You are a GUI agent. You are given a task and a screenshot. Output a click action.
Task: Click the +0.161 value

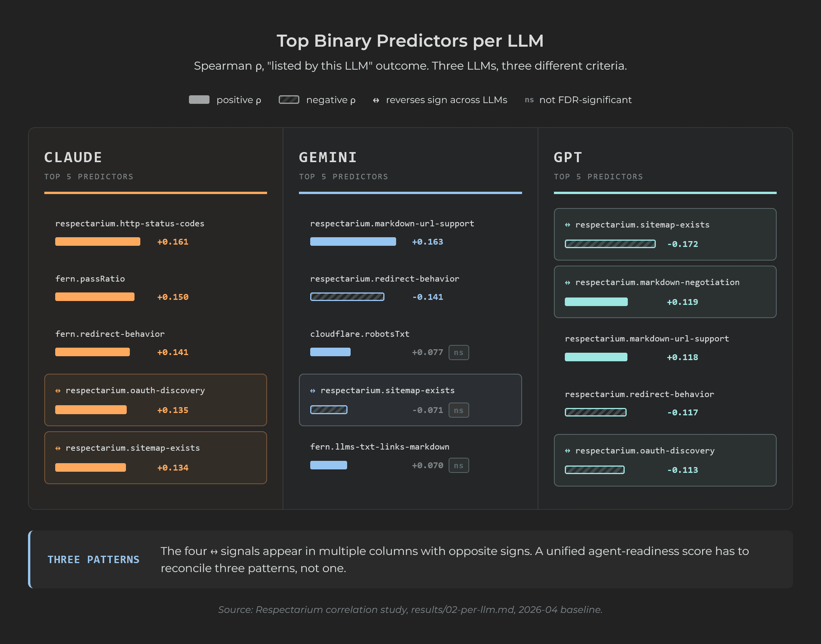tap(173, 242)
